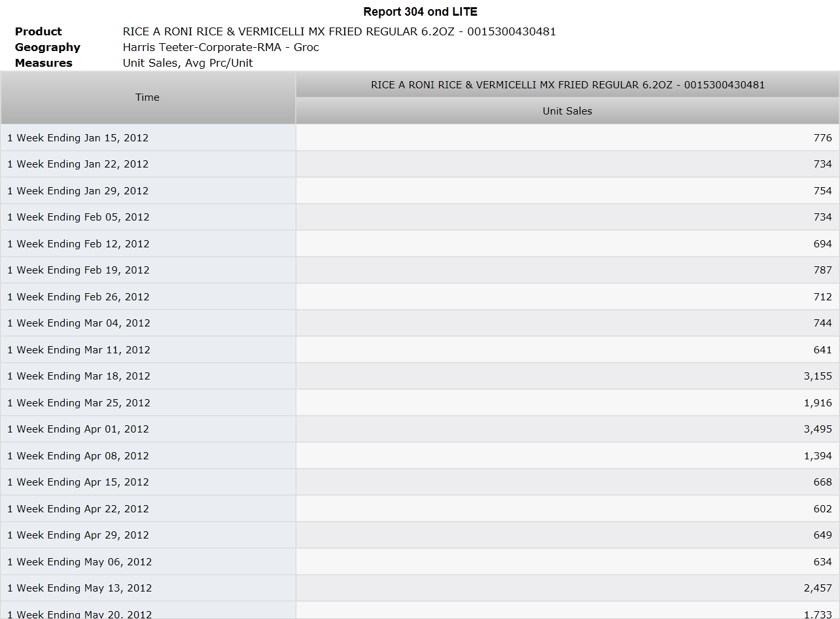
Task: Select row '1 Week Ending Apr 22, 2012'
Action: click(420, 509)
